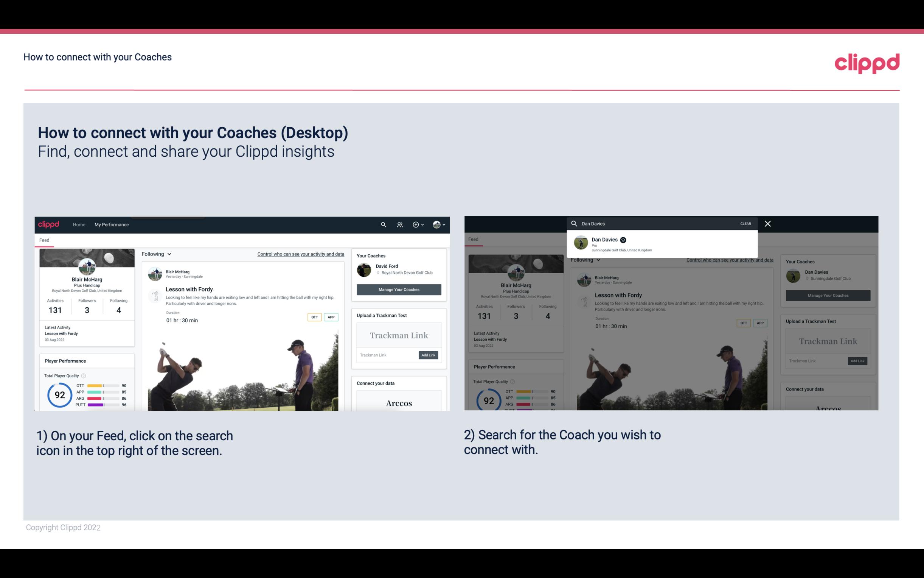Click the Add Link button for Trackman
The width and height of the screenshot is (924, 578).
[428, 354]
